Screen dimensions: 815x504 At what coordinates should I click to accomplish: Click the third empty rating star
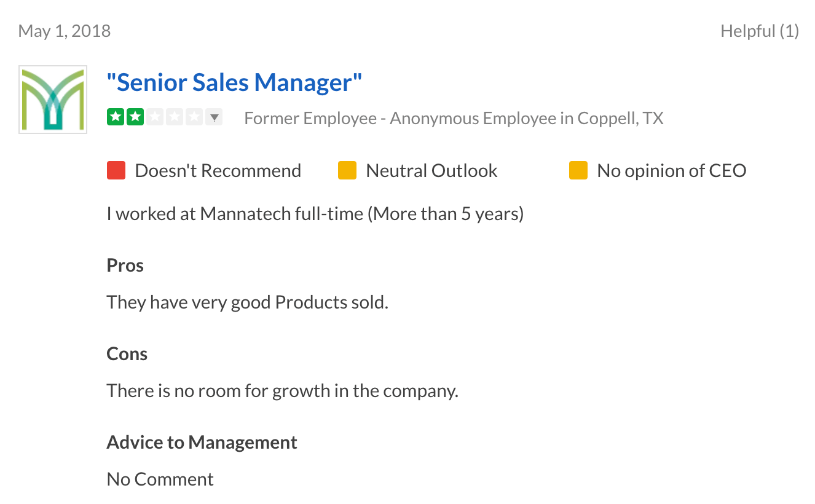coord(155,117)
